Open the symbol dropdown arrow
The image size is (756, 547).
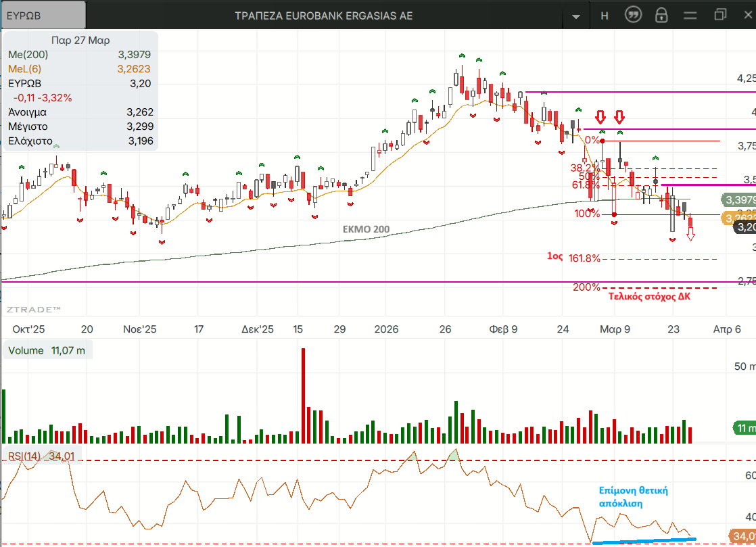[x=575, y=16]
